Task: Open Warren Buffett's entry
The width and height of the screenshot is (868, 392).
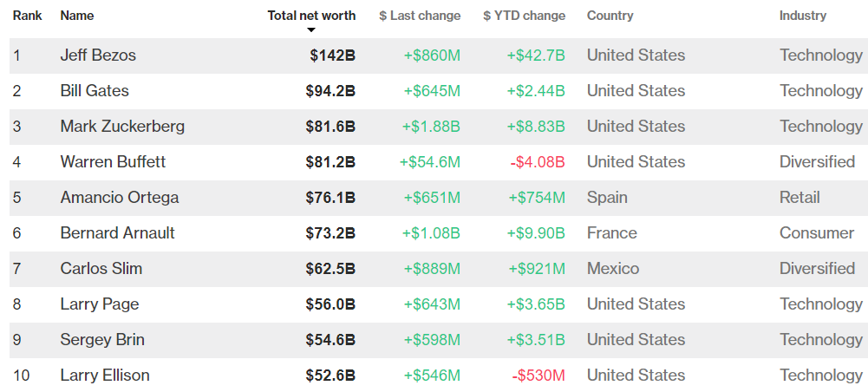Action: (x=113, y=162)
